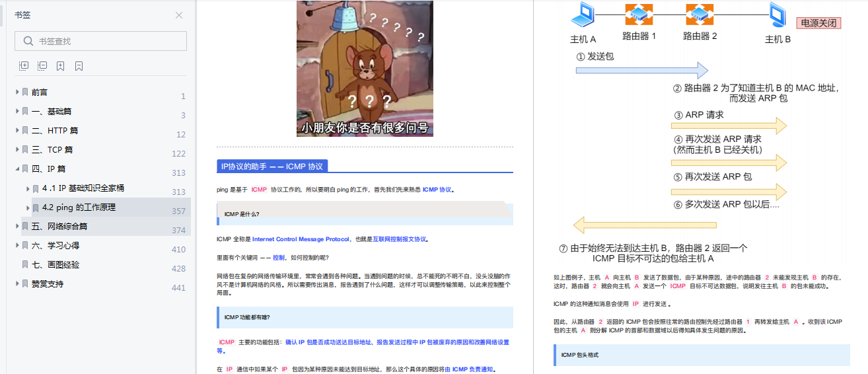Click bookmark icon beside 4.2 ping 的工作原理
Image resolution: width=868 pixels, height=374 pixels.
point(36,207)
